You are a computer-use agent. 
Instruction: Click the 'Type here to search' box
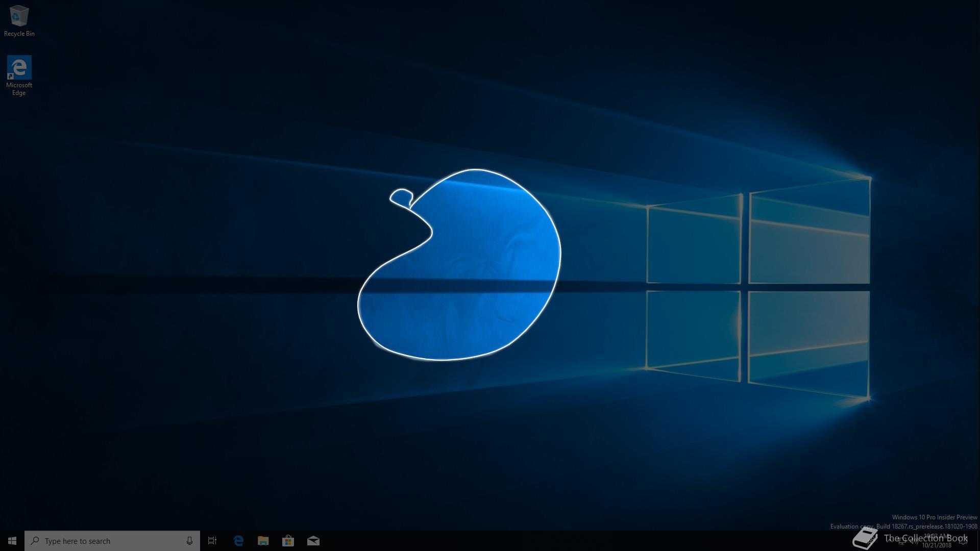(112, 541)
